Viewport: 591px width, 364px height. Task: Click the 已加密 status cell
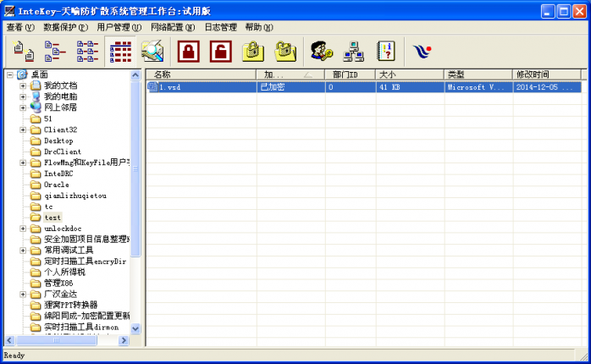(290, 87)
